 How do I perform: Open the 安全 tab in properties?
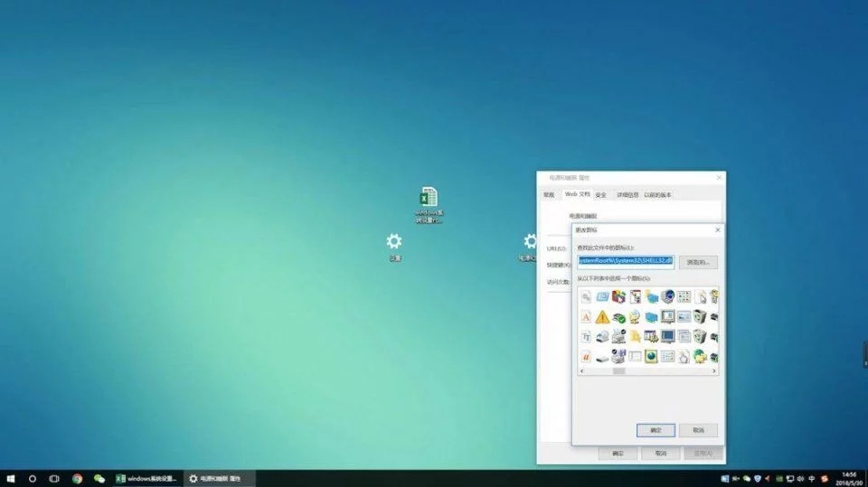pyautogui.click(x=601, y=195)
